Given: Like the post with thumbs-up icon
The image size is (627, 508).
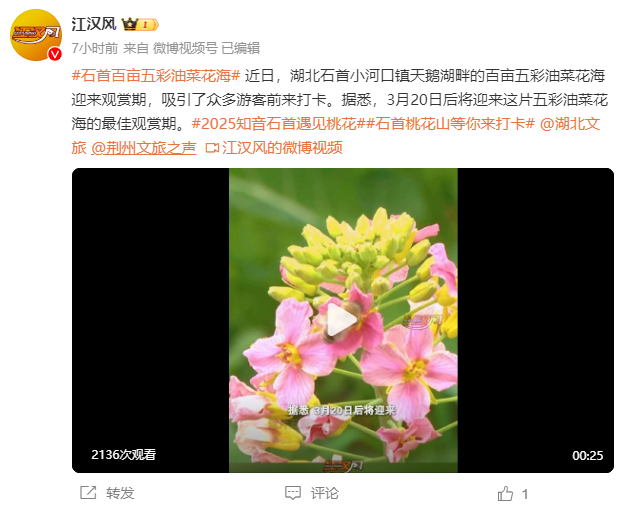Looking at the screenshot, I should pos(505,493).
